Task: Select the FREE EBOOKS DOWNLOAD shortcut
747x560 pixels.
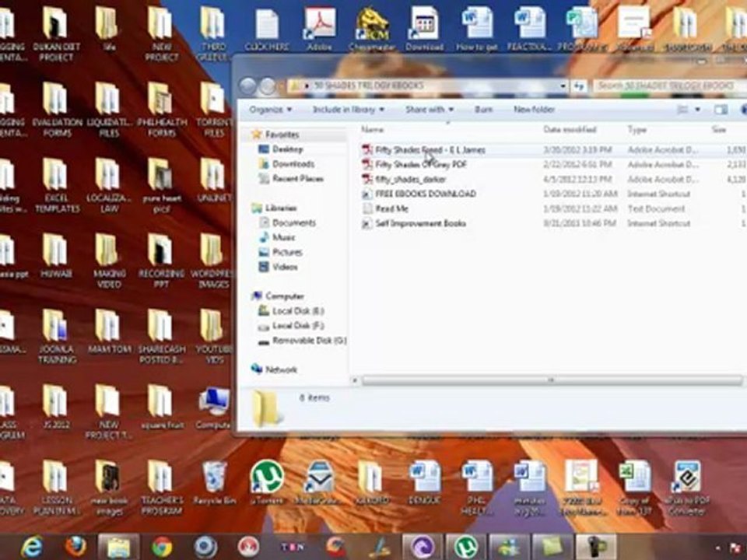Action: [419, 194]
